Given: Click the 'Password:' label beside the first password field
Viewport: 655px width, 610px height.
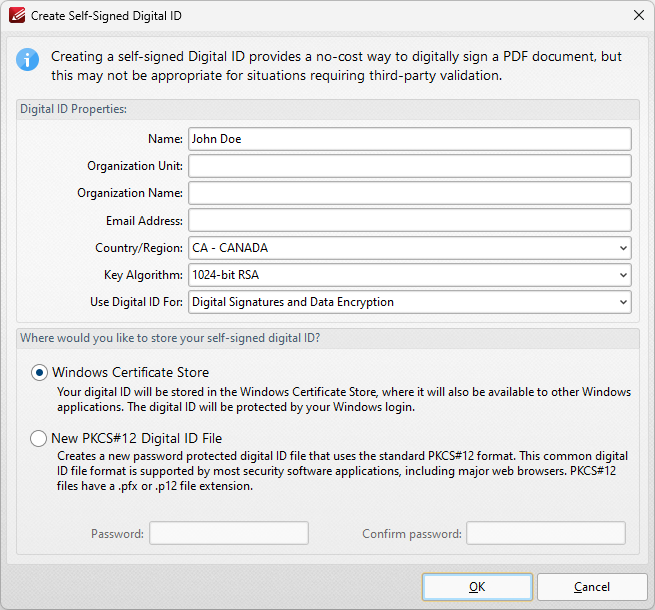Looking at the screenshot, I should pos(117,534).
